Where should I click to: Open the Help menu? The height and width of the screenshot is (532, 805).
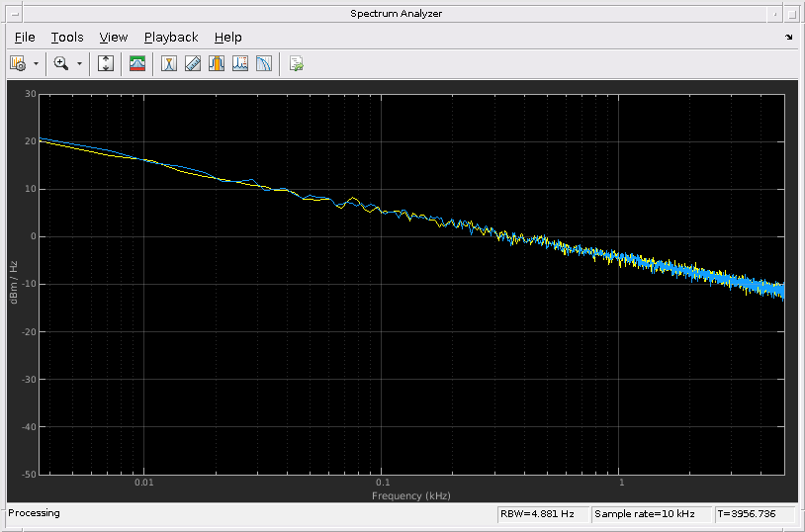coord(228,37)
